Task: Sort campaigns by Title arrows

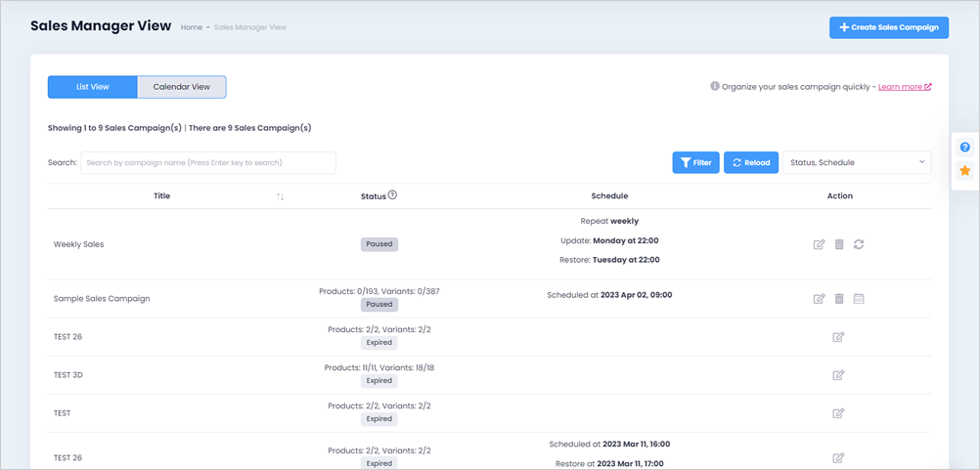Action: (280, 196)
